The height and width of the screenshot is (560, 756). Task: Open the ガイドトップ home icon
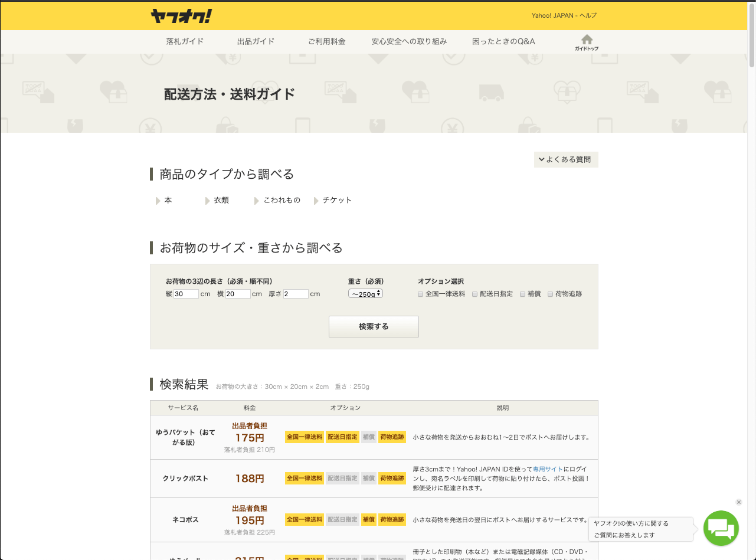(587, 42)
